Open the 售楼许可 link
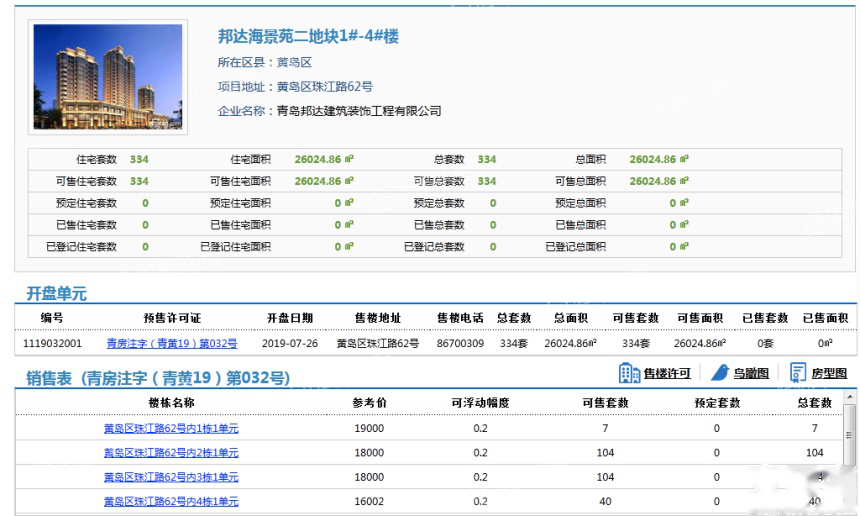This screenshot has height=516, width=860. (667, 373)
